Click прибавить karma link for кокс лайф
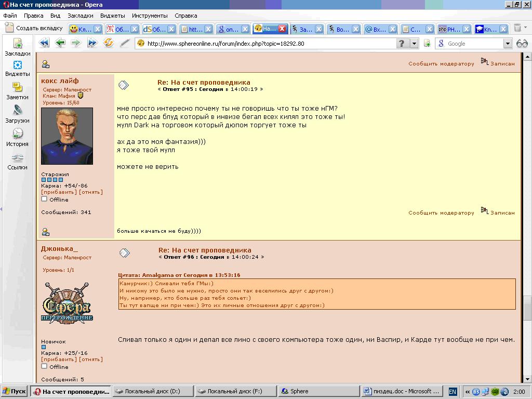The height and width of the screenshot is (399, 532). tap(59, 192)
